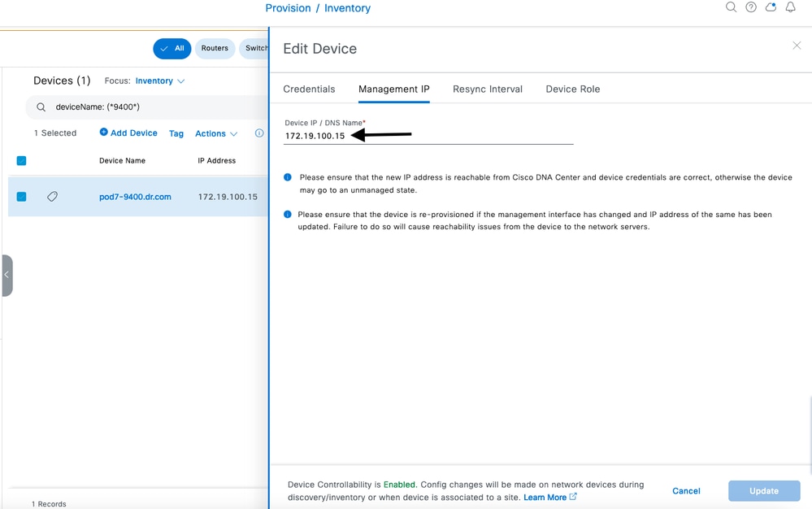This screenshot has height=509, width=812.
Task: Open the Actions dropdown menu
Action: 216,133
